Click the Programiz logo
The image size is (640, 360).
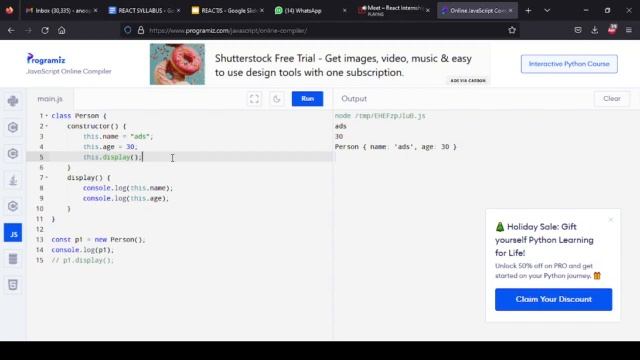point(46,60)
